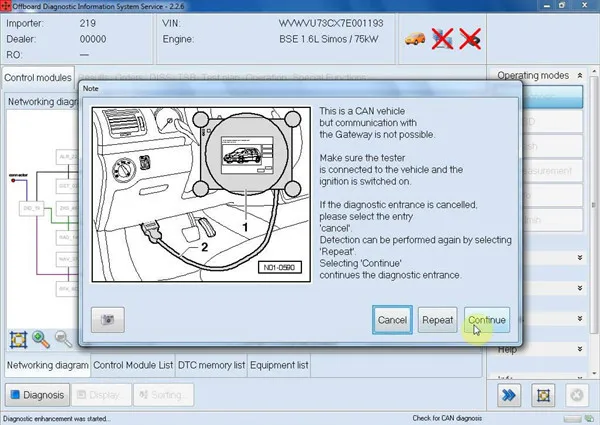
Task: Click the keyboard indicator in status bar
Action: [x=572, y=419]
